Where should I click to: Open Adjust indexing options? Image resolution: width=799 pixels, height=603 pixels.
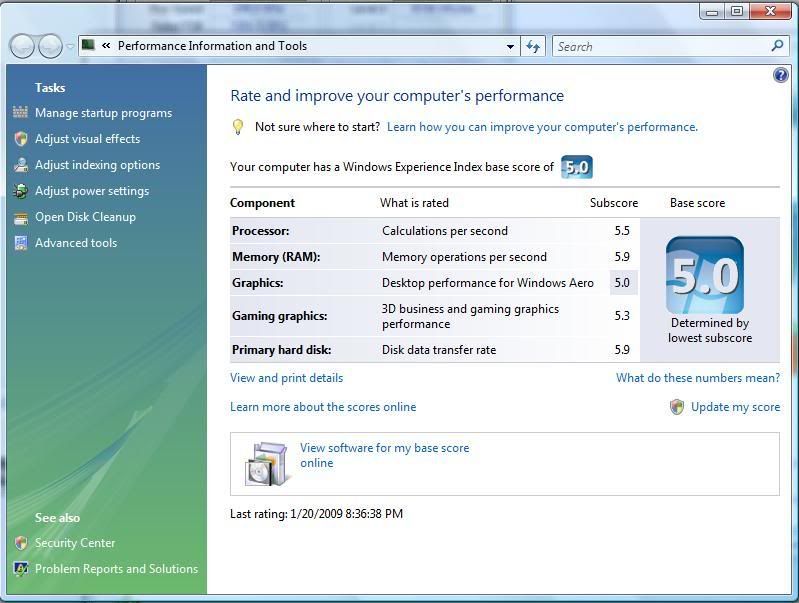(97, 165)
